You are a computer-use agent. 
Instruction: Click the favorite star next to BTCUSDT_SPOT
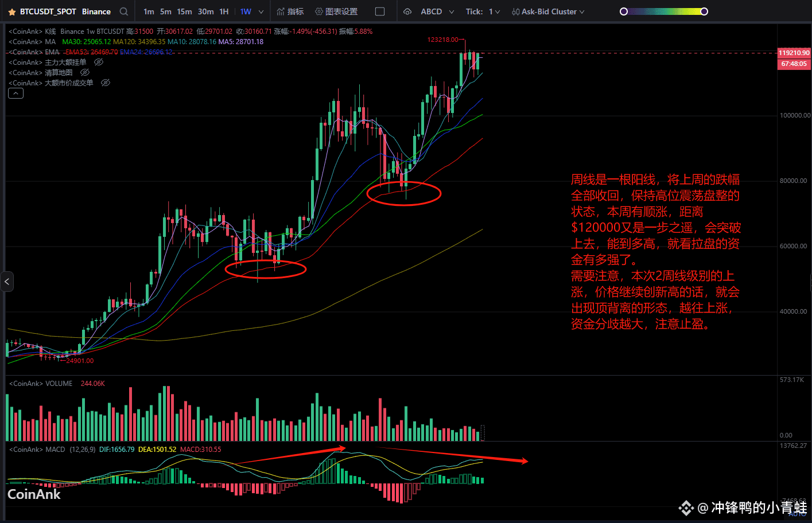coord(11,11)
